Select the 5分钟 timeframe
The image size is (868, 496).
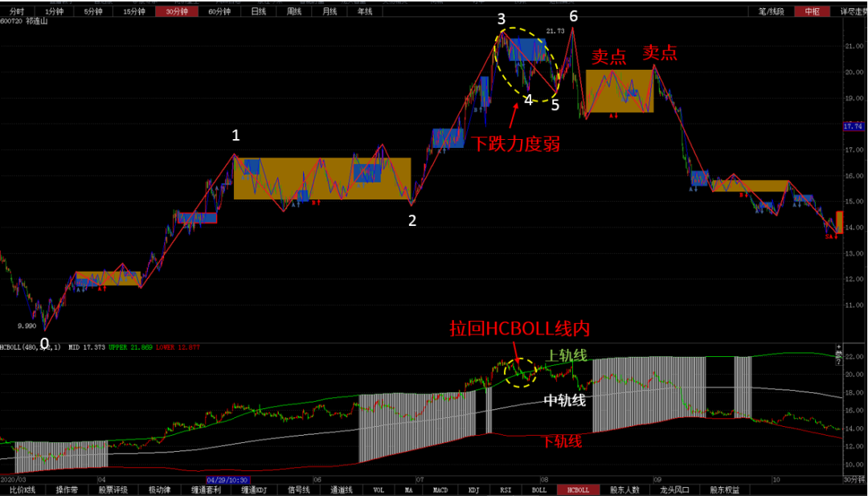(94, 11)
